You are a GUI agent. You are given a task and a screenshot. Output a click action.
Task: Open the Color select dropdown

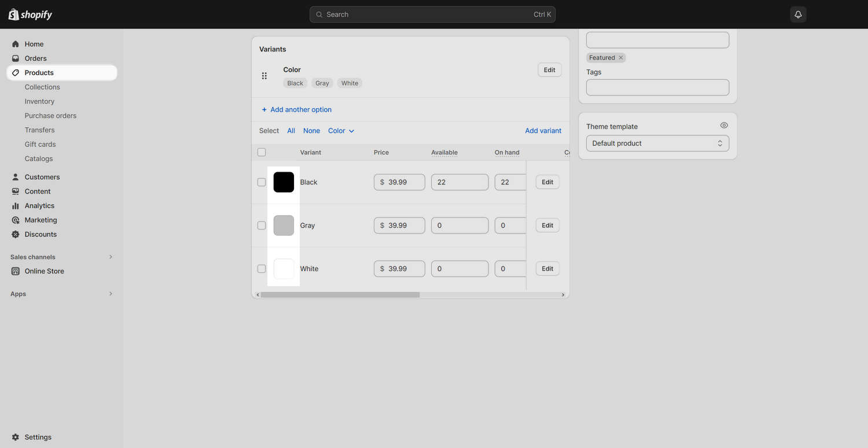click(x=341, y=131)
